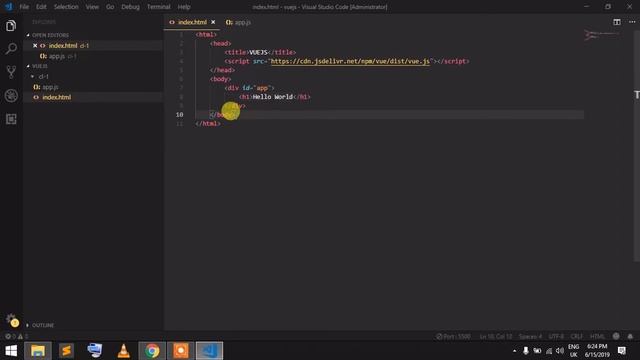The image size is (640, 360).
Task: Change indentation via Spaces: 4
Action: (x=530, y=336)
